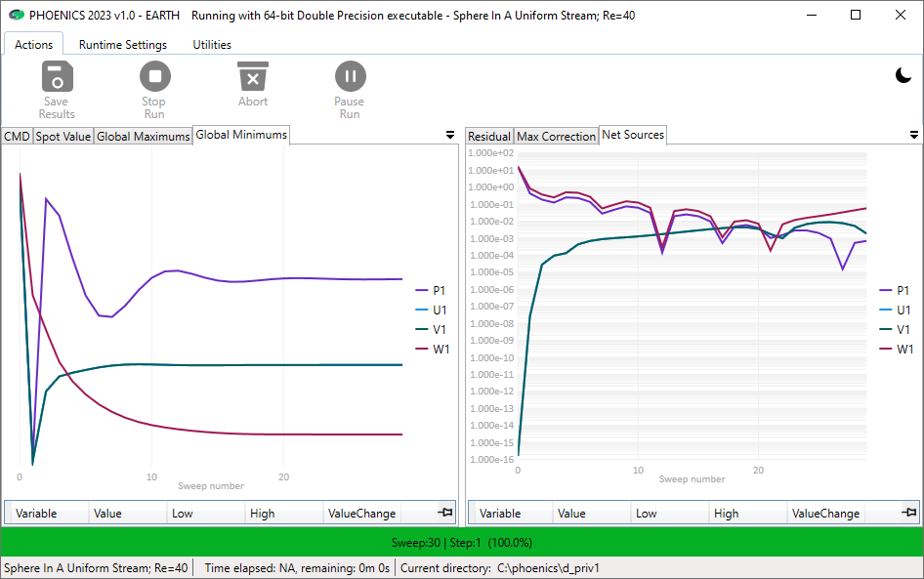Select the CMD tab
Viewport: 924px width, 579px height.
click(x=17, y=136)
